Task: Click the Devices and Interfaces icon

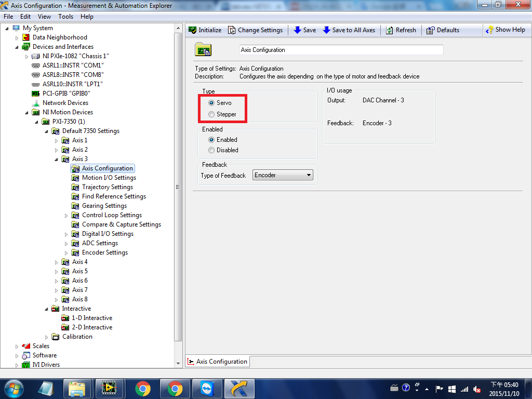Action: (26, 47)
